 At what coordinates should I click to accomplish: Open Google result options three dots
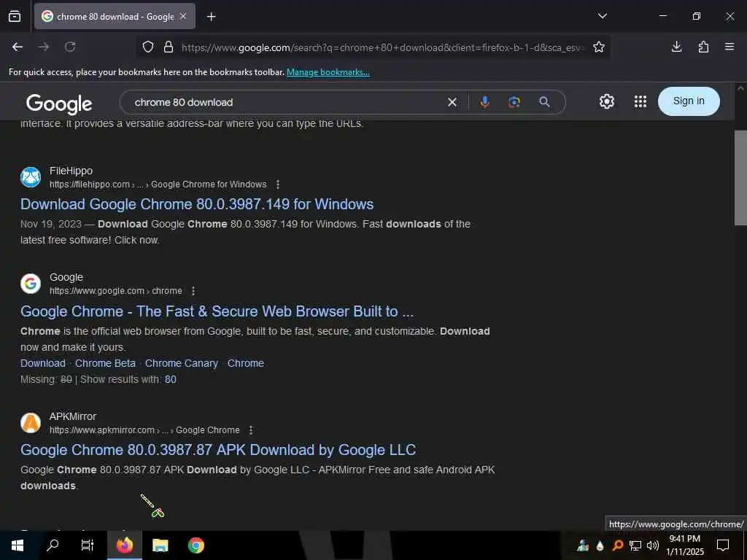[193, 291]
